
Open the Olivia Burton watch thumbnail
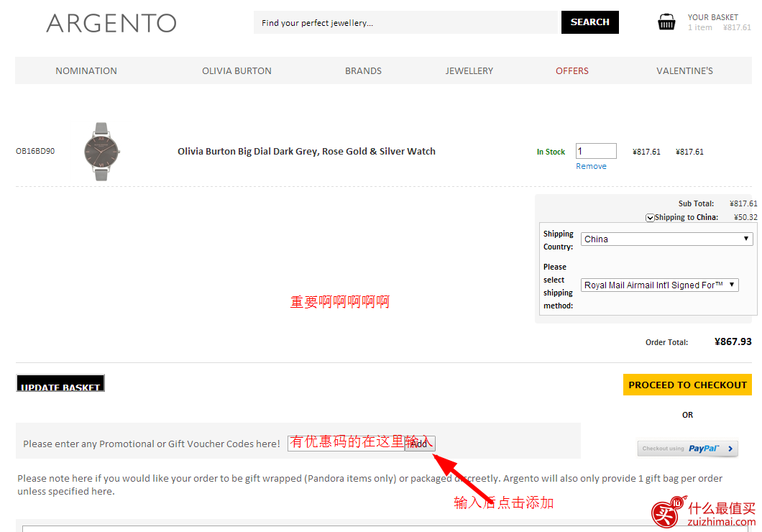click(x=101, y=152)
